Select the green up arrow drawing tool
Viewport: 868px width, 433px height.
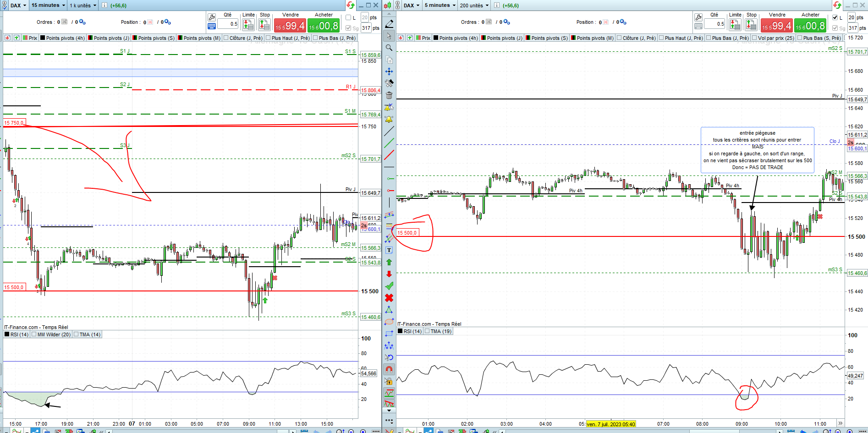pyautogui.click(x=389, y=262)
